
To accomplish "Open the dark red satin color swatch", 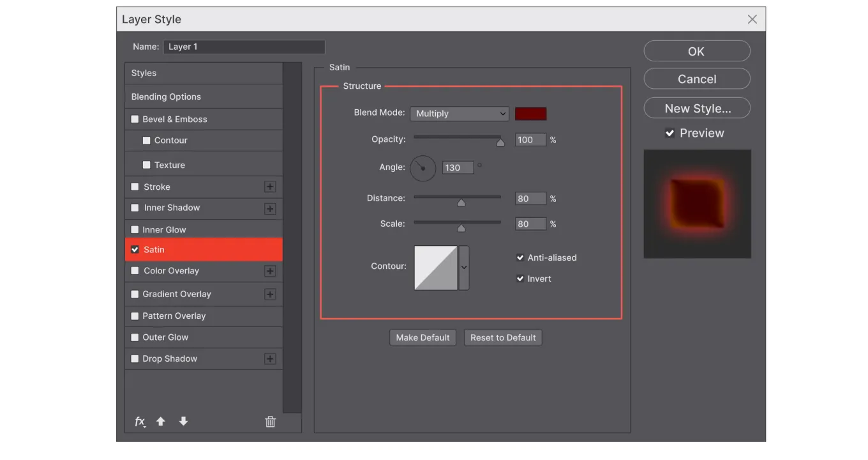I will pyautogui.click(x=530, y=114).
